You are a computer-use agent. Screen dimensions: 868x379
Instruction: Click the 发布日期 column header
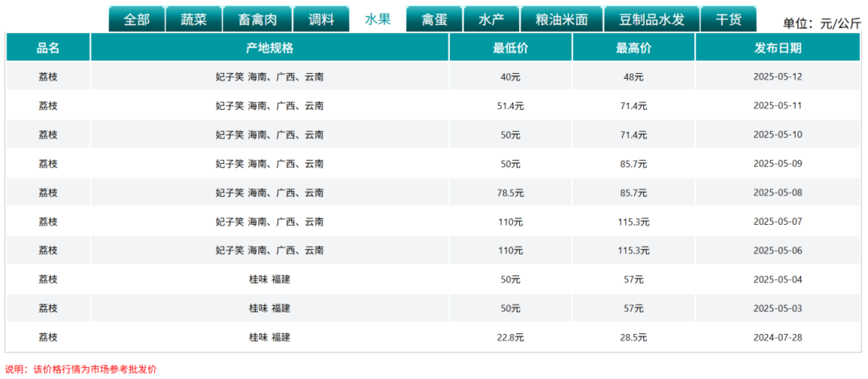tap(777, 48)
